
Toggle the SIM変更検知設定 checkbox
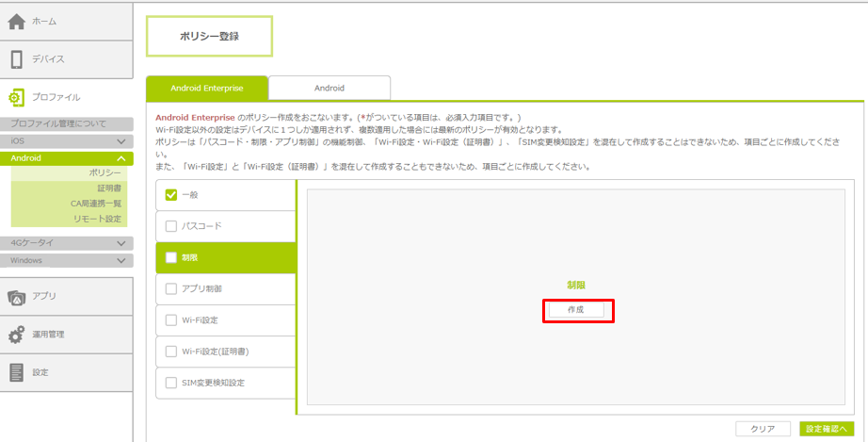click(x=171, y=383)
